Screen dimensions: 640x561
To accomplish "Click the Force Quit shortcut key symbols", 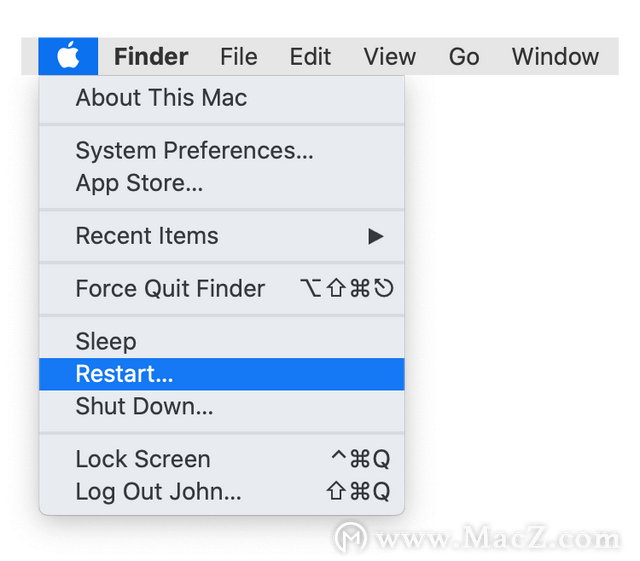I will tap(347, 288).
